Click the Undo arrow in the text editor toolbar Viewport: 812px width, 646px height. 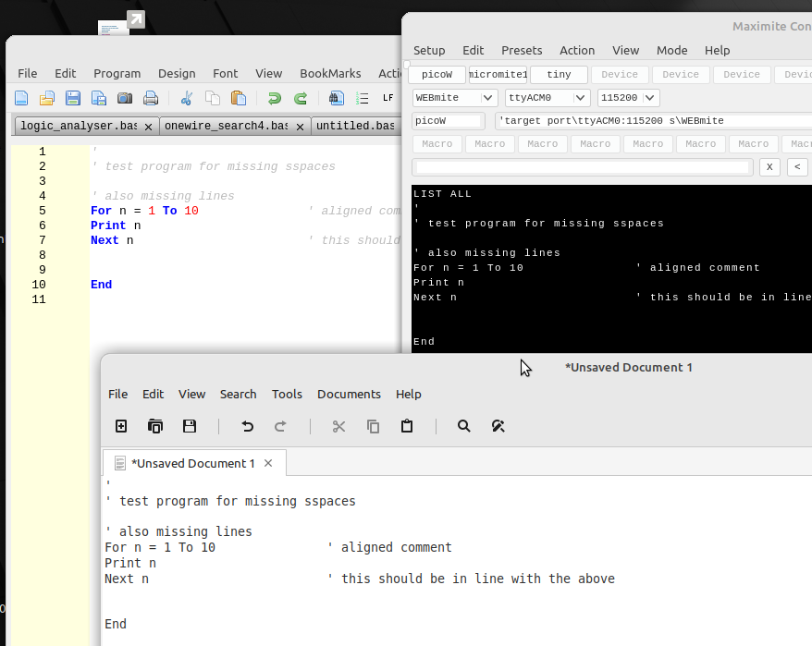pos(247,426)
